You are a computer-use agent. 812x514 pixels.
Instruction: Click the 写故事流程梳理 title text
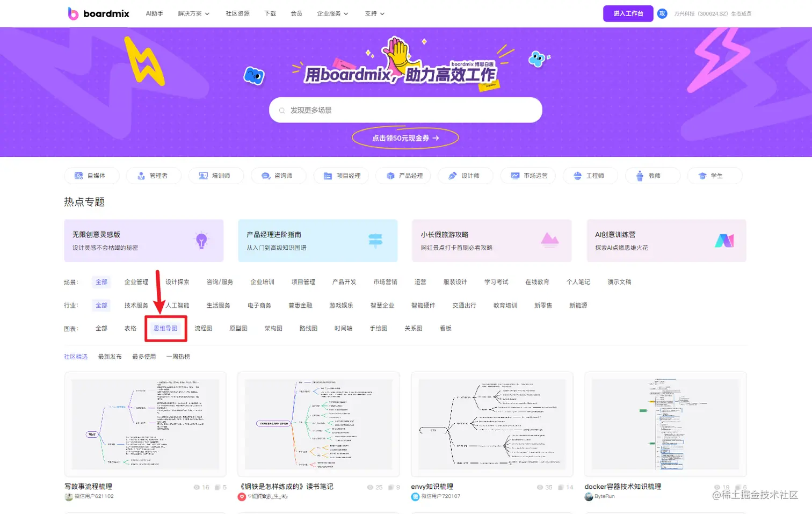[88, 487]
